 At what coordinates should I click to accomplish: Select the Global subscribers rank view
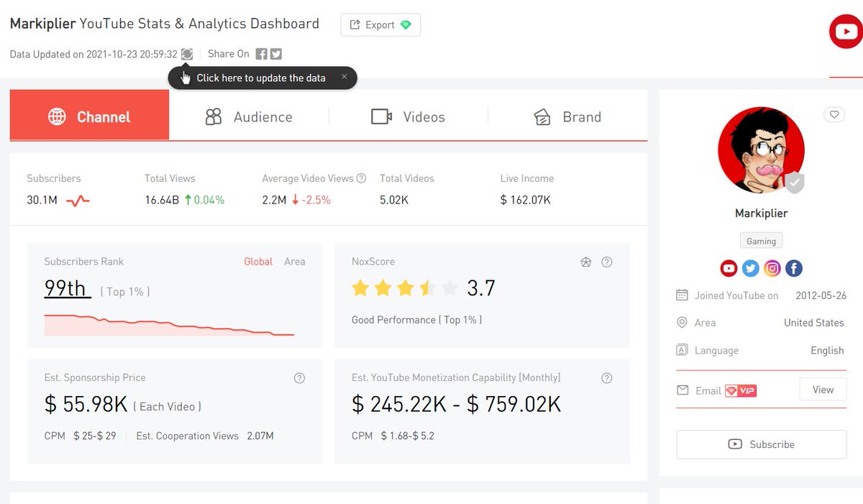258,262
